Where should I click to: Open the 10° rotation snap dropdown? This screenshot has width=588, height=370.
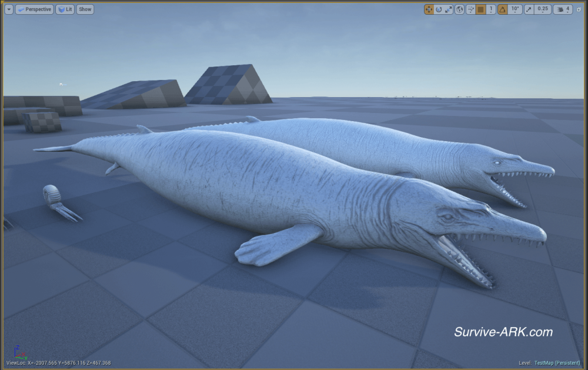(x=515, y=9)
